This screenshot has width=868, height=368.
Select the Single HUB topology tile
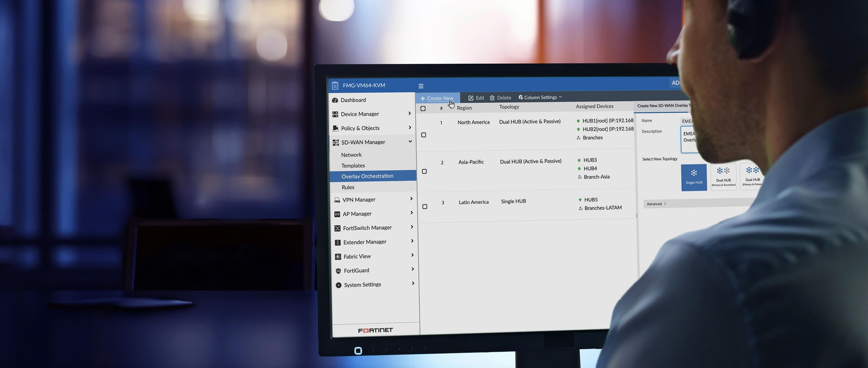(694, 177)
